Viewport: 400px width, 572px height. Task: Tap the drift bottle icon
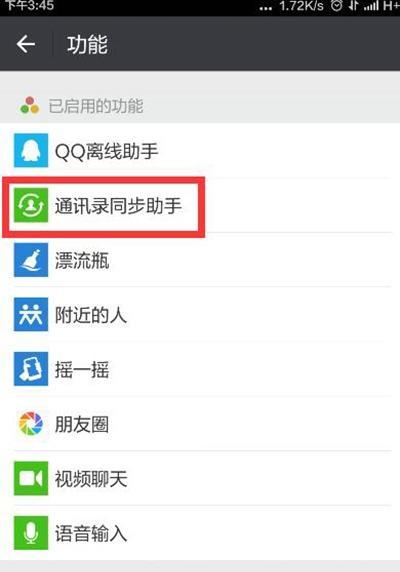31,260
